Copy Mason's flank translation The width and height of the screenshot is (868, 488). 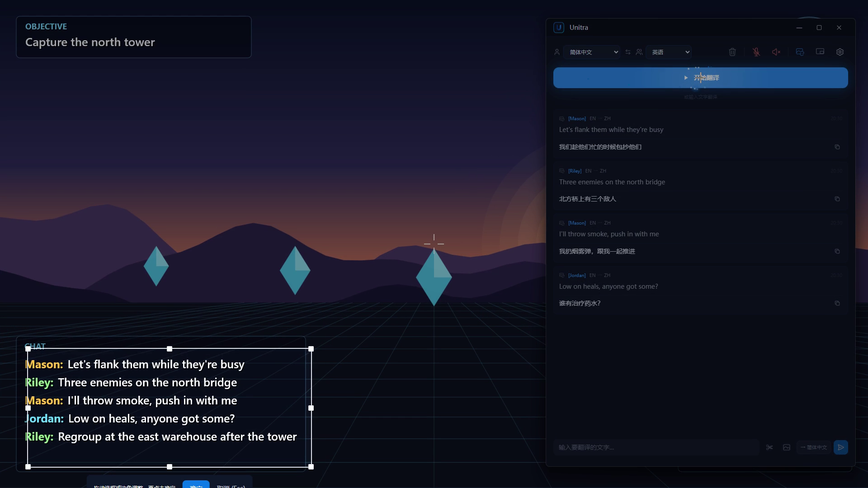(837, 147)
